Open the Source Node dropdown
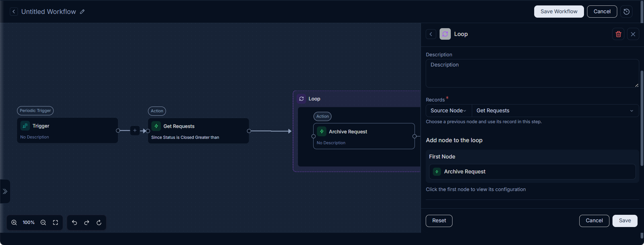This screenshot has width=644, height=245. click(448, 111)
